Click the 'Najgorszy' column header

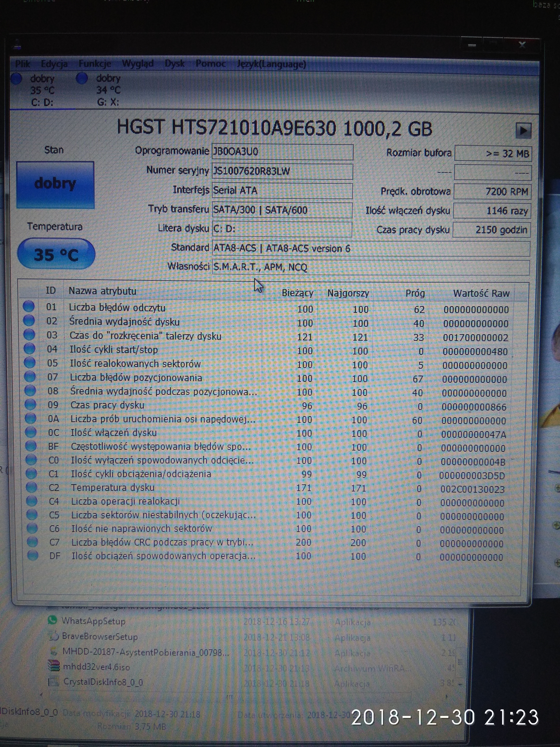(x=348, y=293)
